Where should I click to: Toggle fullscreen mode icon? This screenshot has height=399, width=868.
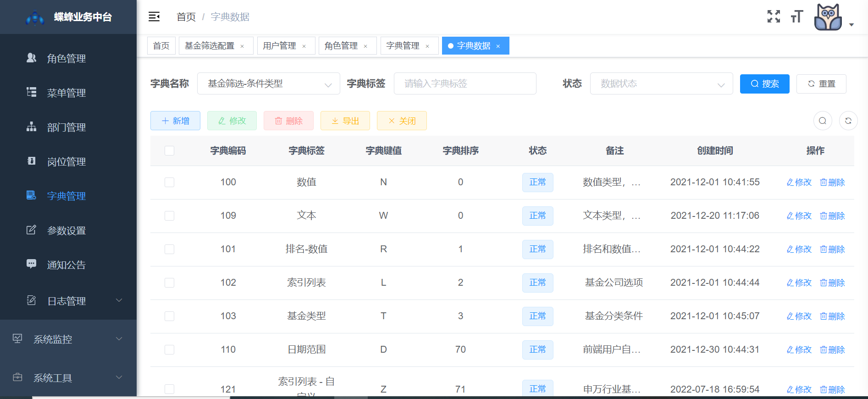coord(774,17)
